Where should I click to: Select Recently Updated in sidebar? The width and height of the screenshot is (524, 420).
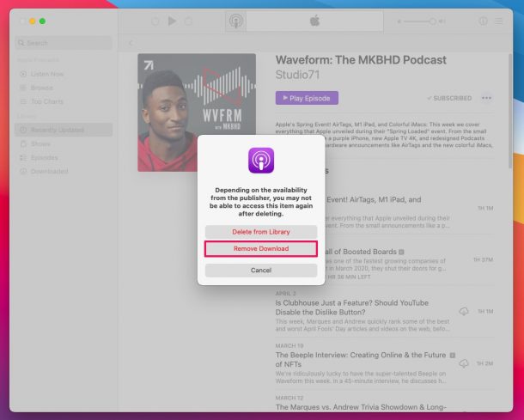pos(64,130)
